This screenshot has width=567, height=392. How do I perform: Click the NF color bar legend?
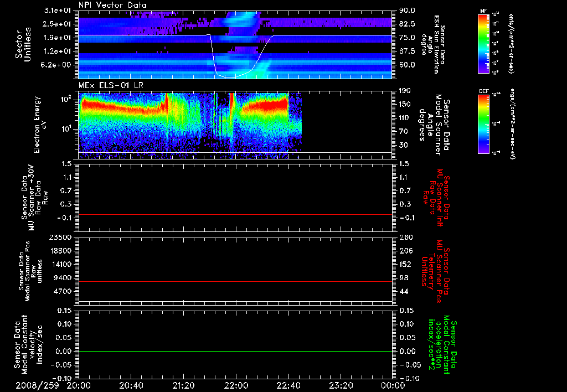coord(484,44)
